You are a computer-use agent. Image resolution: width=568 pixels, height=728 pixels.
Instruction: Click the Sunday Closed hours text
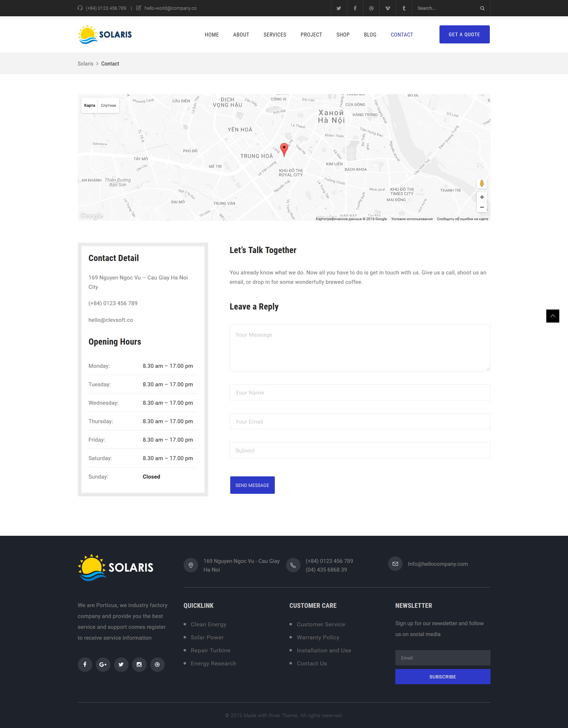coord(151,477)
